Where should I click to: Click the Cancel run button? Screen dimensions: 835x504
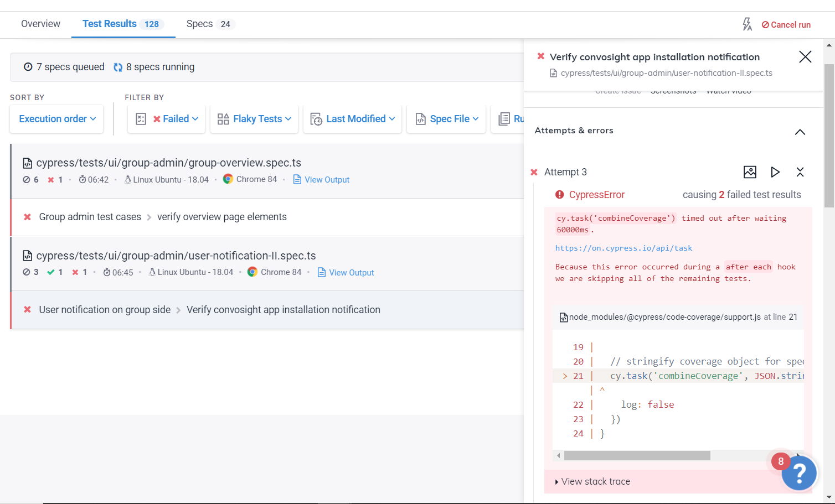click(x=786, y=24)
